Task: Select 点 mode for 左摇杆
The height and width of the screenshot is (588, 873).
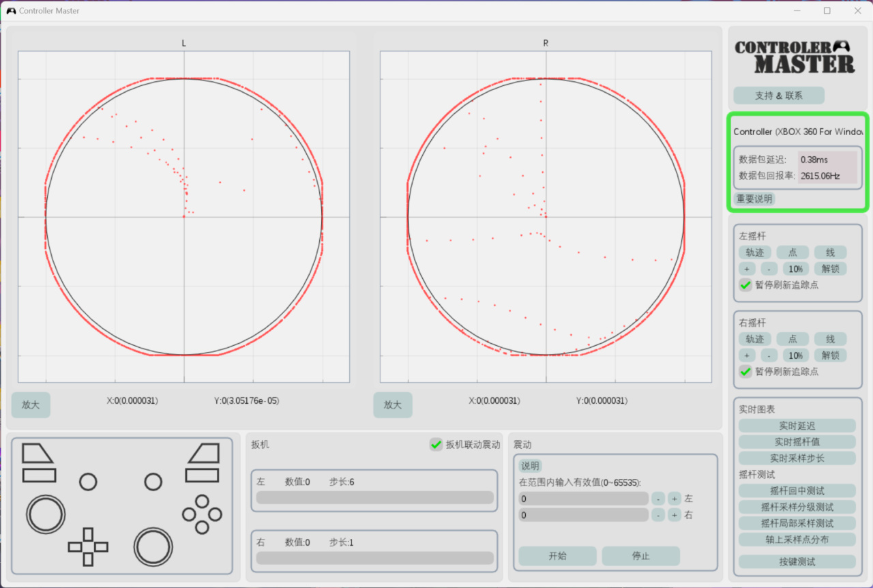Action: pyautogui.click(x=793, y=252)
